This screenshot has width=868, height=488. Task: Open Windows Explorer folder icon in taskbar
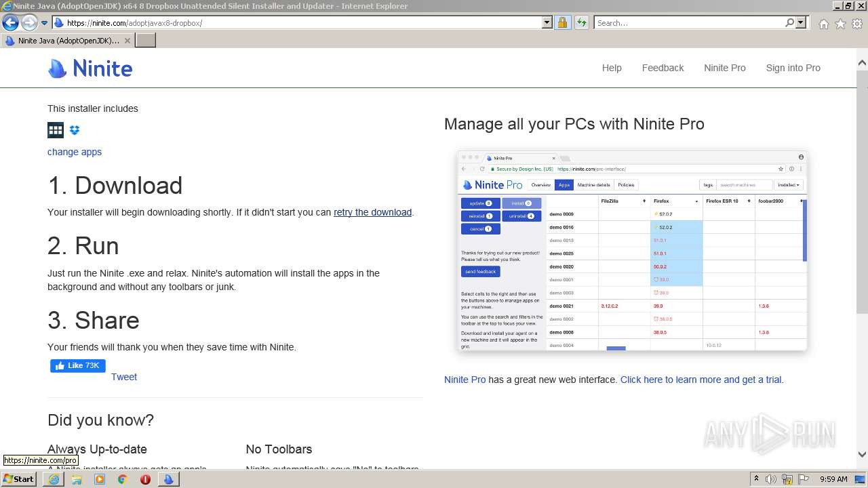coord(77,479)
